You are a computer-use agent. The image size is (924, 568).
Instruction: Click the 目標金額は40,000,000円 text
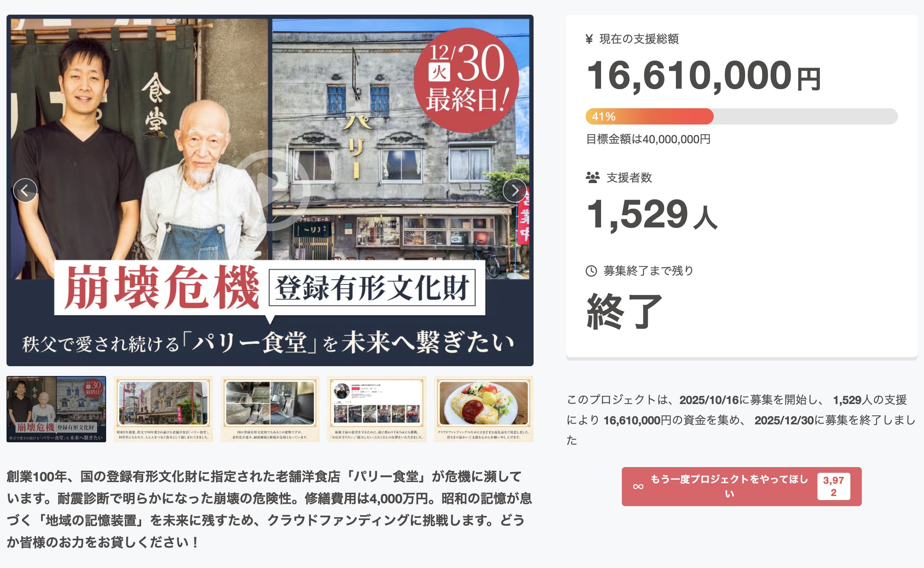648,139
